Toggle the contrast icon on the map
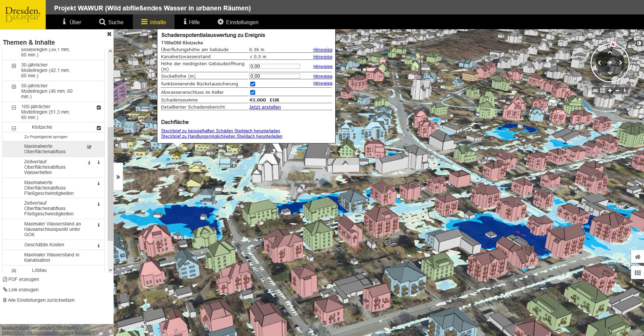The image size is (644, 336). point(639,43)
